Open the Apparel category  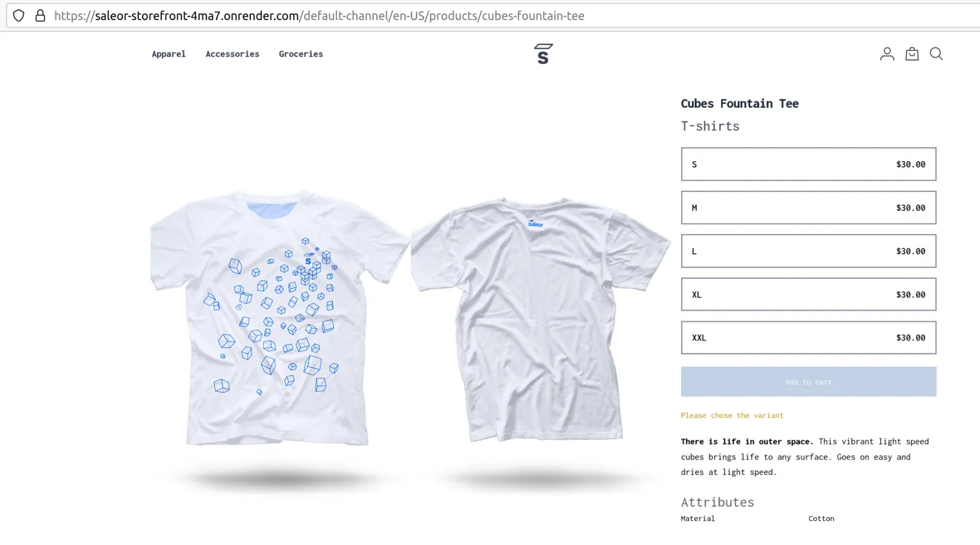169,54
